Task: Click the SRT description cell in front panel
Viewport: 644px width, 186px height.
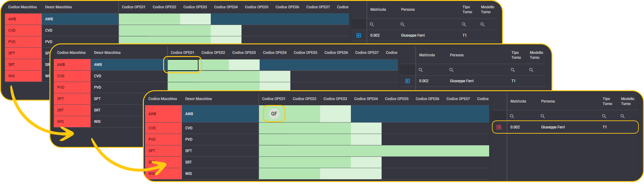Action: (220, 162)
